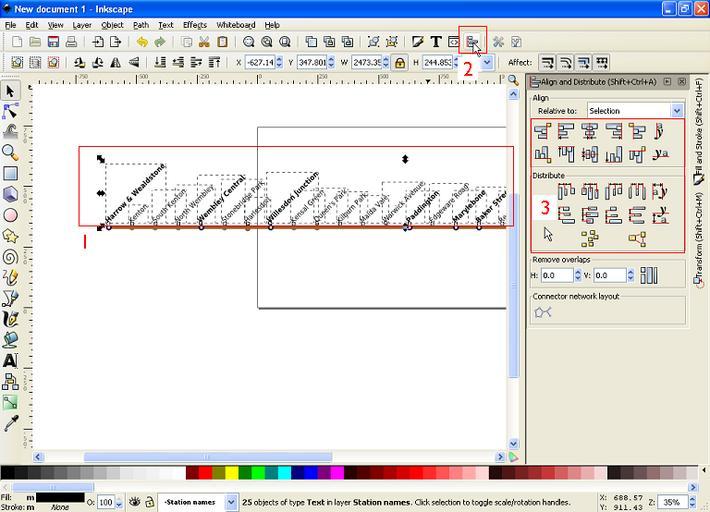Distribute centers equidistantly horizontally

coord(589,191)
